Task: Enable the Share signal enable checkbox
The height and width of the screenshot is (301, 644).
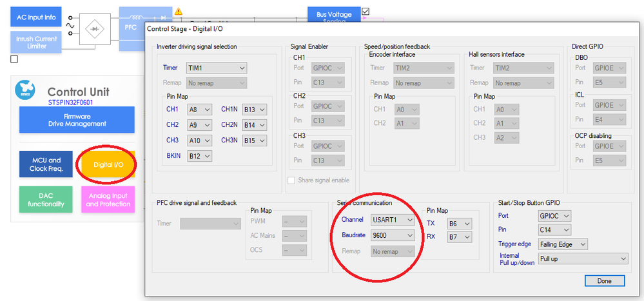Action: click(x=291, y=180)
